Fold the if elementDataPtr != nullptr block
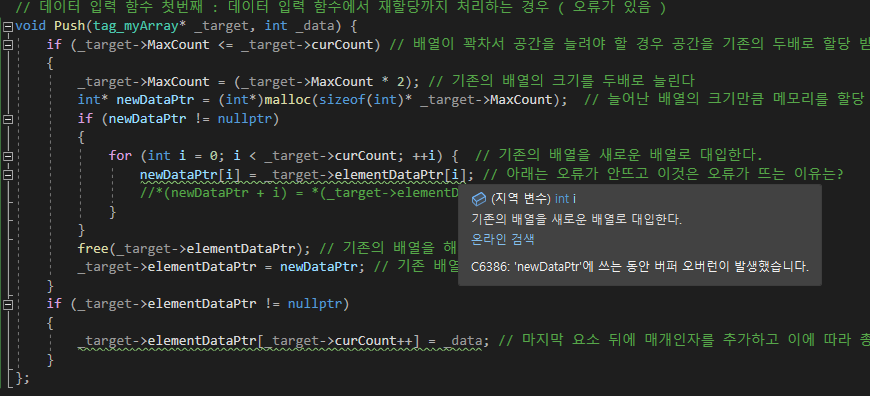This screenshot has height=396, width=870. click(x=7, y=304)
